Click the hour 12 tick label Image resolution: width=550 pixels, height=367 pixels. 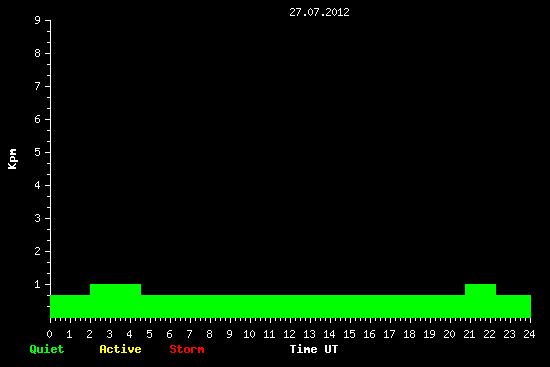click(x=289, y=334)
